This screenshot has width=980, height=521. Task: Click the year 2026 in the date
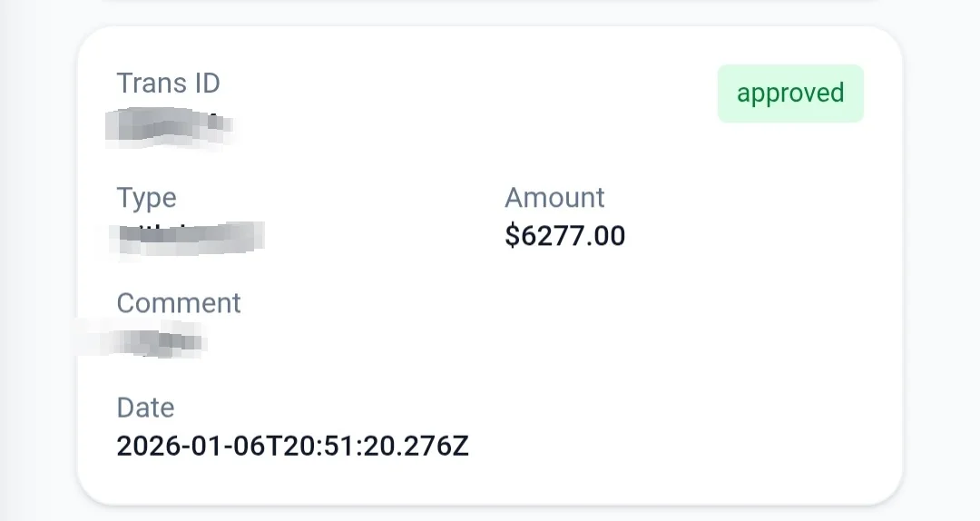click(x=145, y=447)
